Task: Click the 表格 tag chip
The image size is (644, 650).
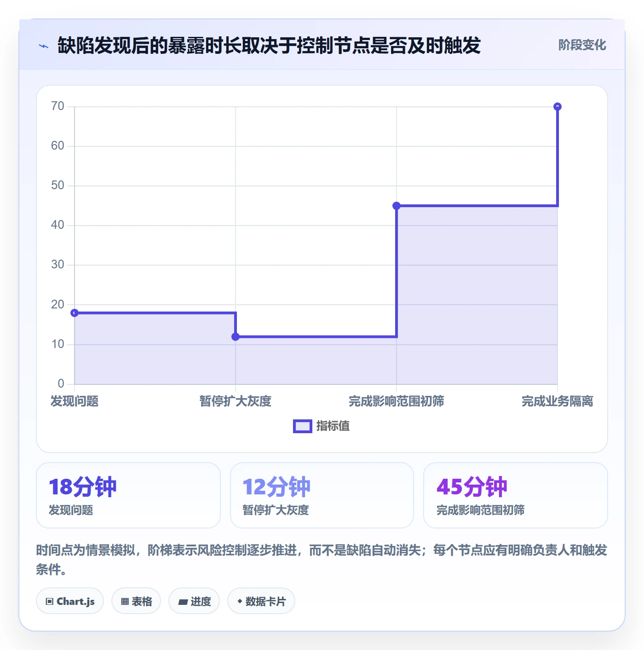Action: [136, 601]
